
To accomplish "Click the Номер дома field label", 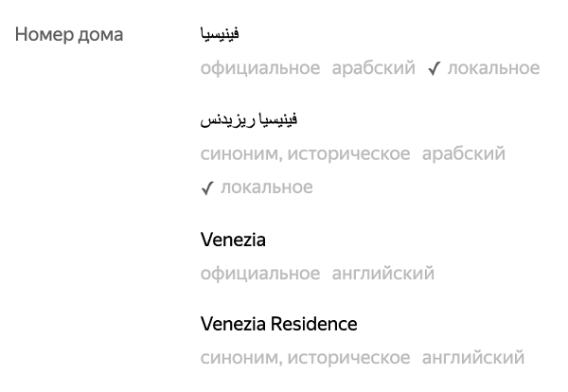I will (69, 35).
